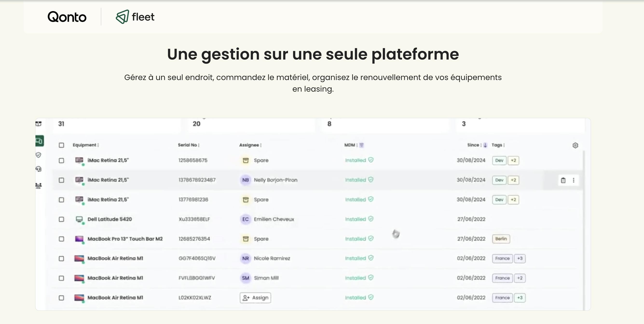The height and width of the screenshot is (324, 644).
Task: Click the table vertical scrollbar
Action: (x=584, y=225)
